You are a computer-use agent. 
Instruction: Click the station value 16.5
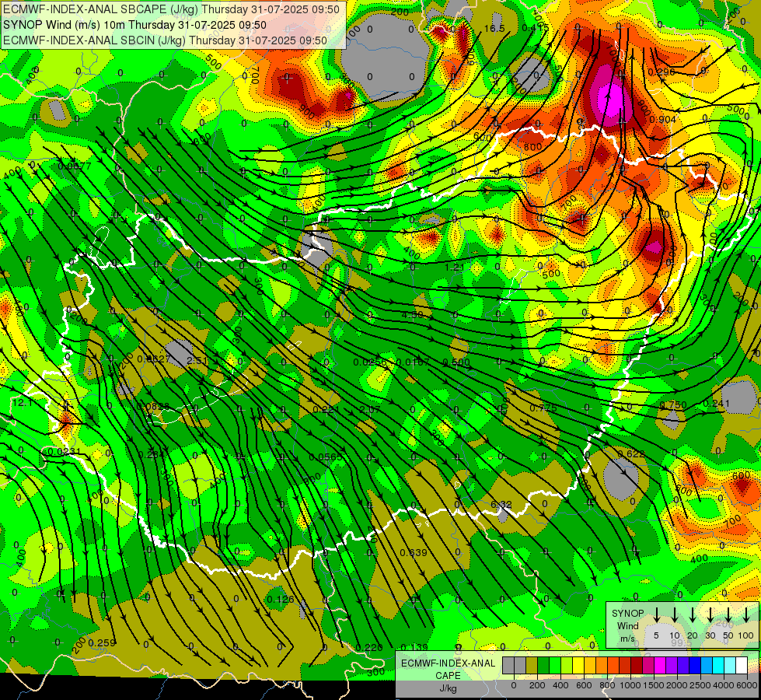tap(494, 29)
